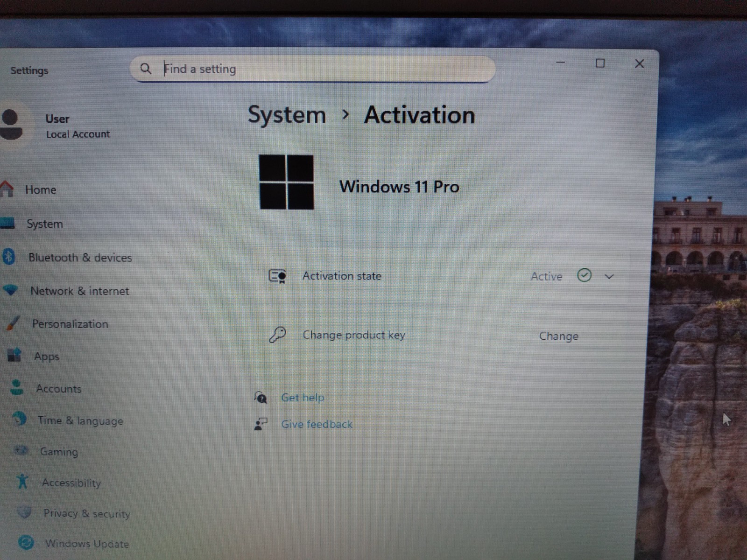
Task: Click the Personalization paintbrush icon
Action: (13, 323)
